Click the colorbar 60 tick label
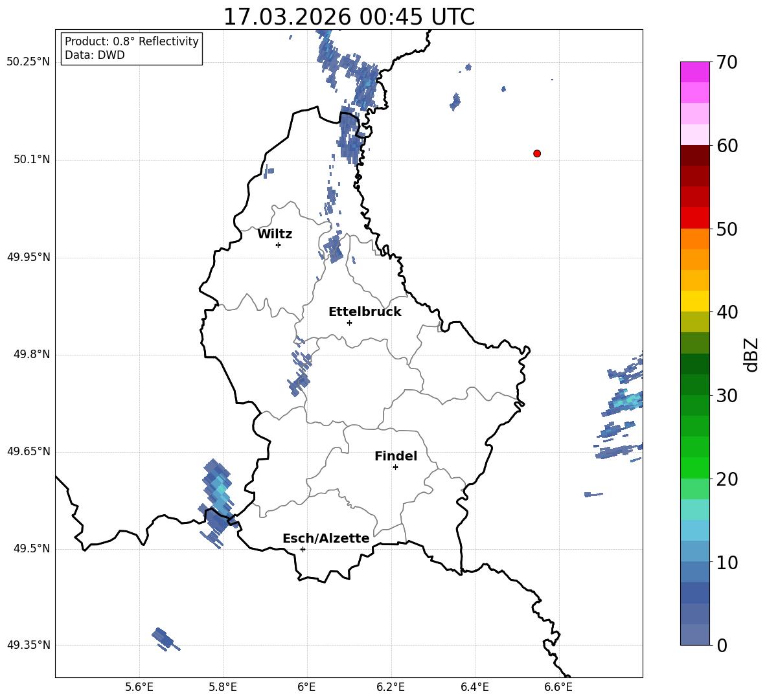 tap(727, 146)
